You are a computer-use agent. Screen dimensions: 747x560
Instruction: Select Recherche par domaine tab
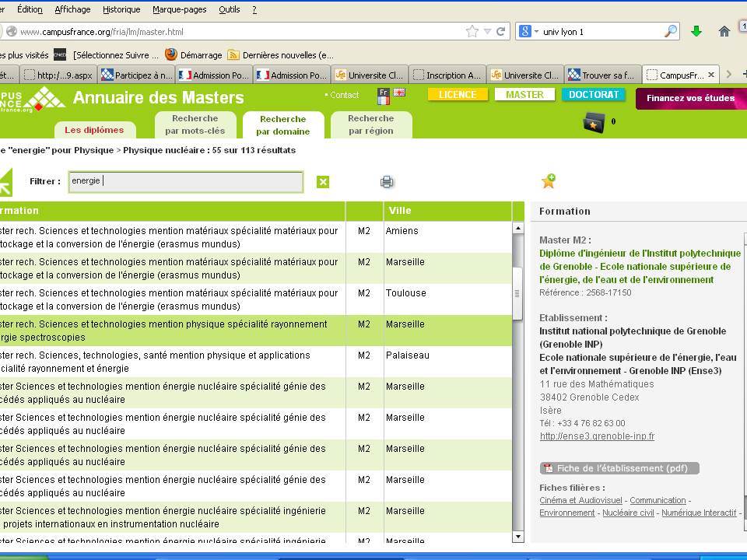point(283,125)
